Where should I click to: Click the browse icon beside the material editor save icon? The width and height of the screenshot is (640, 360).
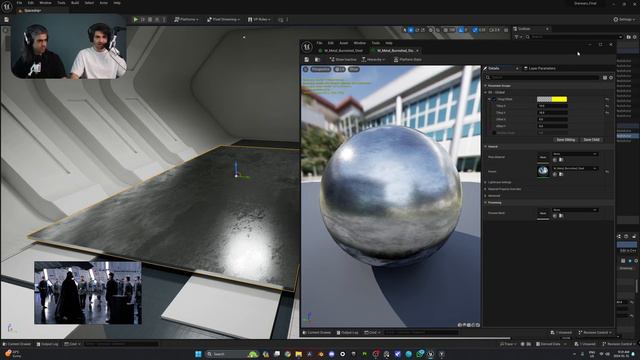coord(317,60)
